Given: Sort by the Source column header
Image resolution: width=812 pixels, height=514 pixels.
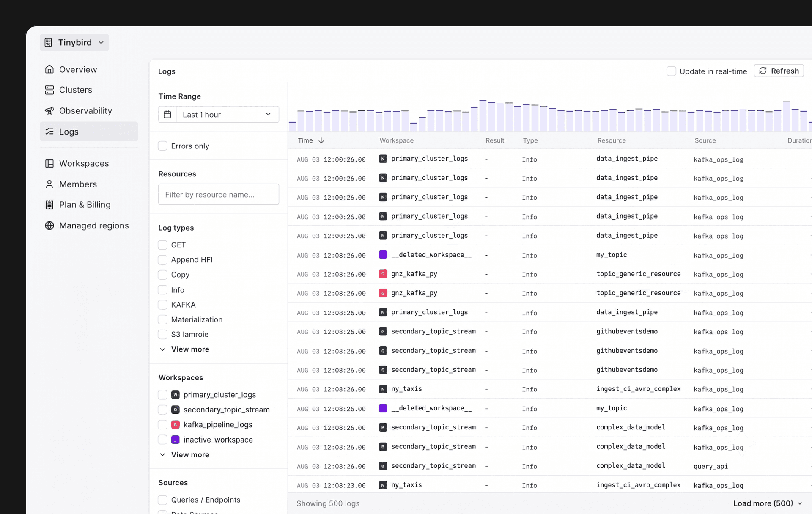Looking at the screenshot, I should click(x=705, y=140).
